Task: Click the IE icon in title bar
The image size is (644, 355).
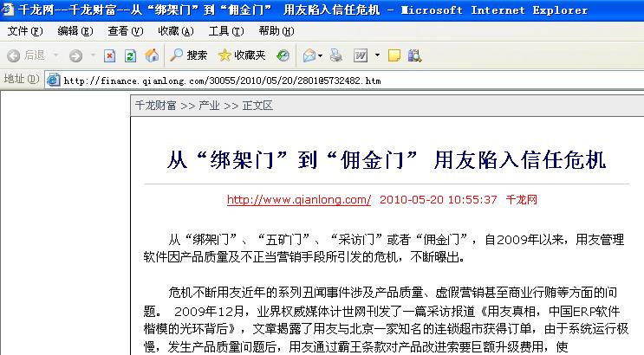Action: pos(7,9)
